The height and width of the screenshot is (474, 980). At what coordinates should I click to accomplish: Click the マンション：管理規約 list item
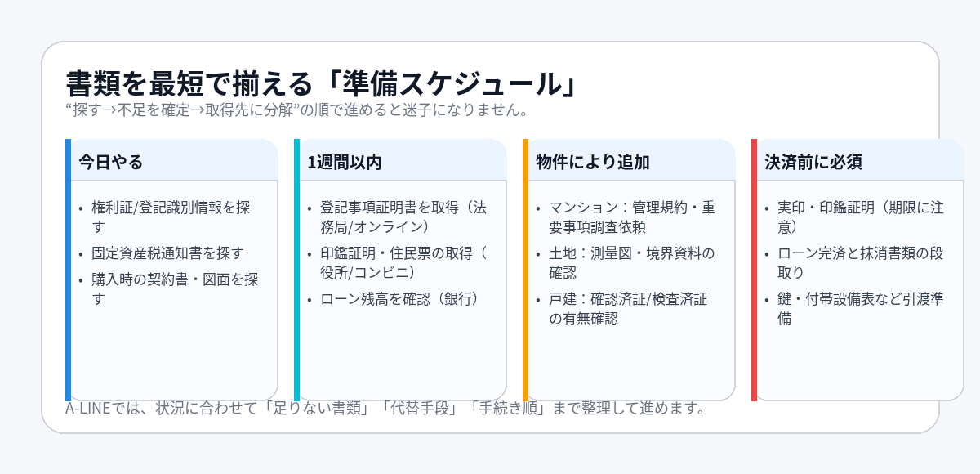pyautogui.click(x=632, y=217)
